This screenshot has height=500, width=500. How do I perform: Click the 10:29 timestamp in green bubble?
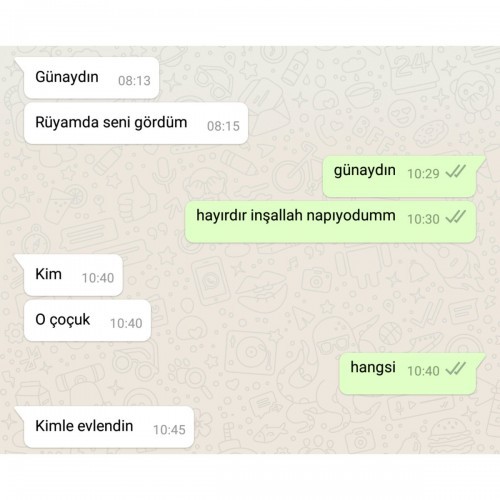423,174
